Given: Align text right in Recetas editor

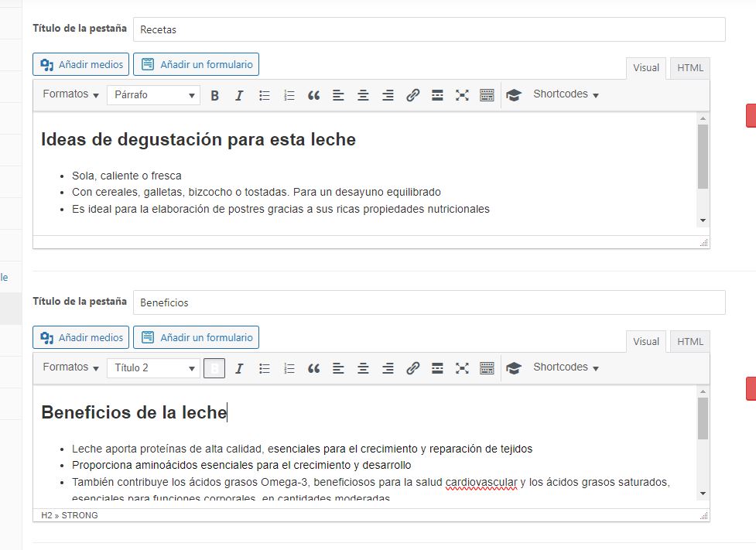Looking at the screenshot, I should click(388, 95).
